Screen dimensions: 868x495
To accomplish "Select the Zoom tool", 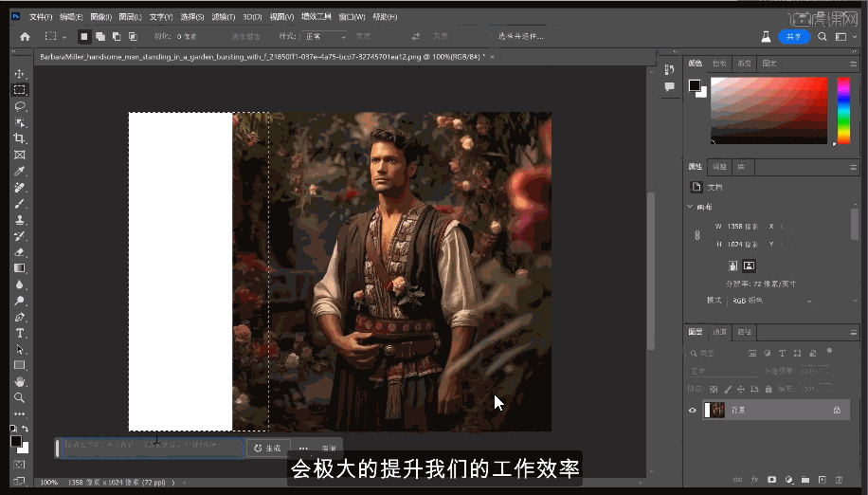I will coord(19,397).
